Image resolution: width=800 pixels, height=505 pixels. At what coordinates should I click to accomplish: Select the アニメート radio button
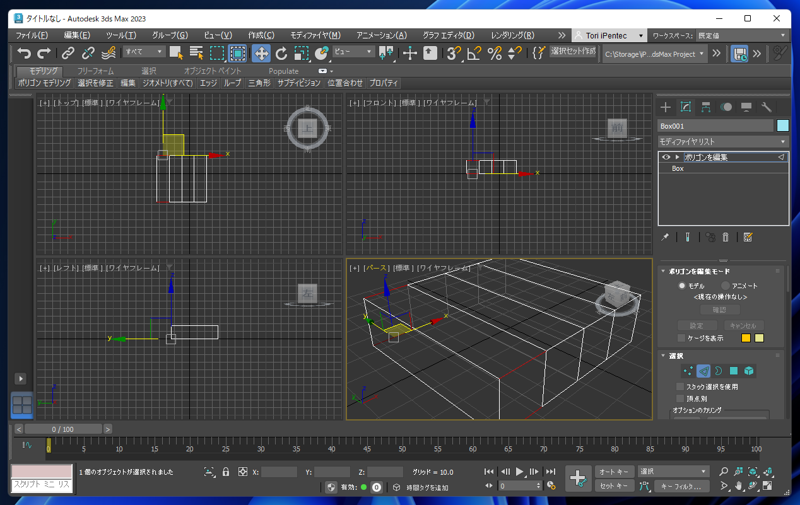coord(725,286)
